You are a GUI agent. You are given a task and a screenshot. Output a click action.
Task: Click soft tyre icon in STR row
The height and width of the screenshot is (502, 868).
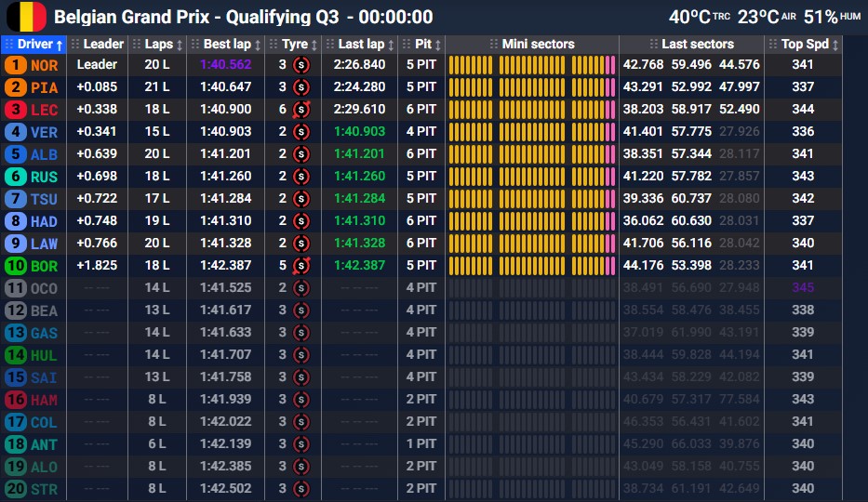(x=301, y=489)
